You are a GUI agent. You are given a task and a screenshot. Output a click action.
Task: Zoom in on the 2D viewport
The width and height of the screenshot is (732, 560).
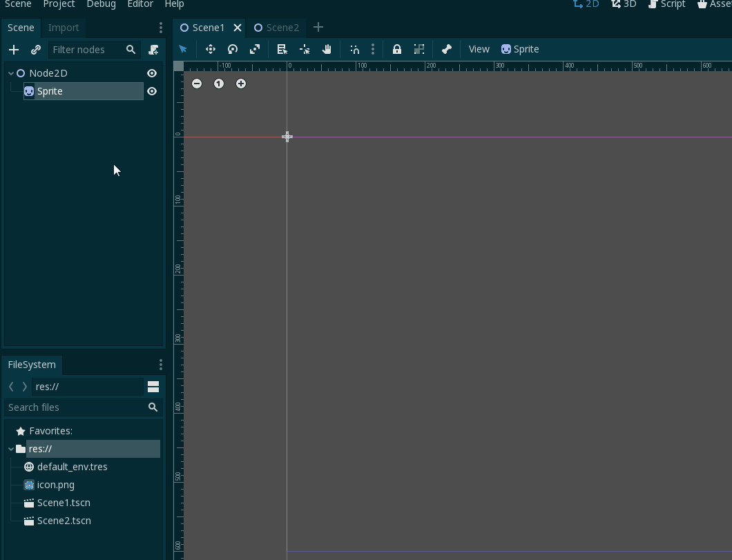(x=241, y=84)
